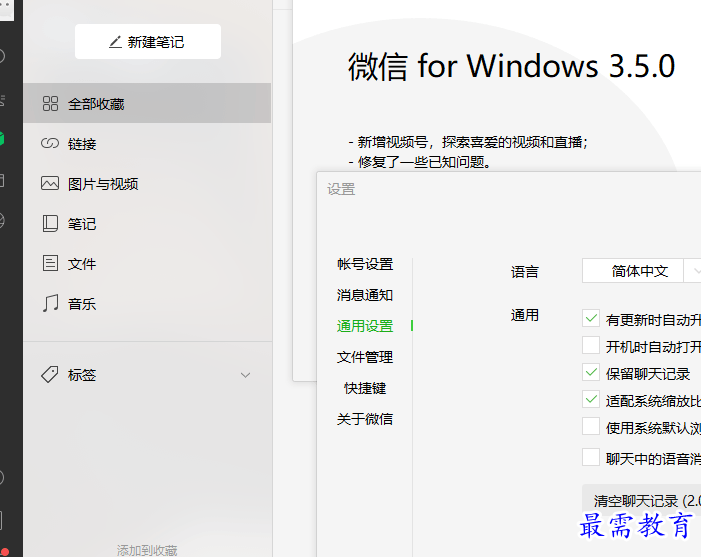Select the 笔记 notebook icon category
Screen dimensions: 701x557
point(147,224)
